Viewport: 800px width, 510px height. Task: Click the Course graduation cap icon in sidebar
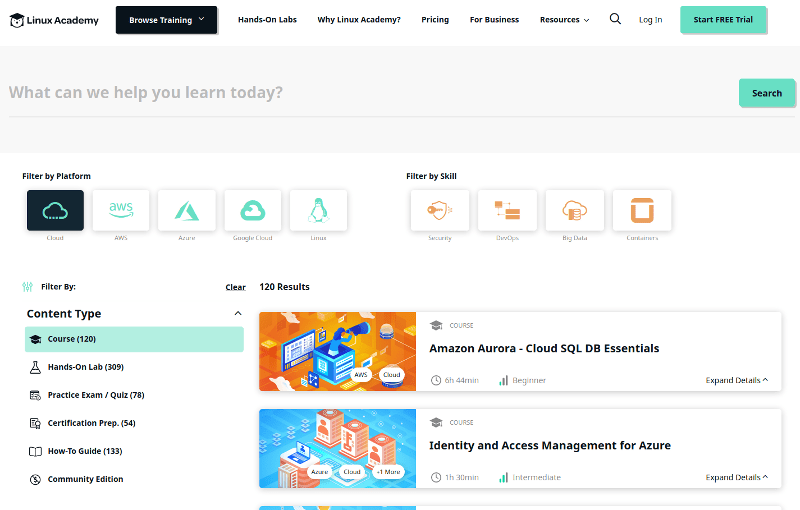point(35,339)
